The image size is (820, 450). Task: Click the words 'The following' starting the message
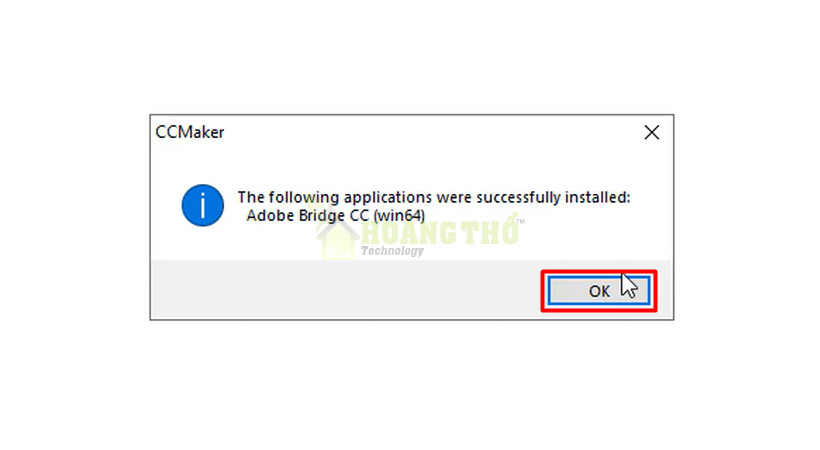(x=289, y=197)
